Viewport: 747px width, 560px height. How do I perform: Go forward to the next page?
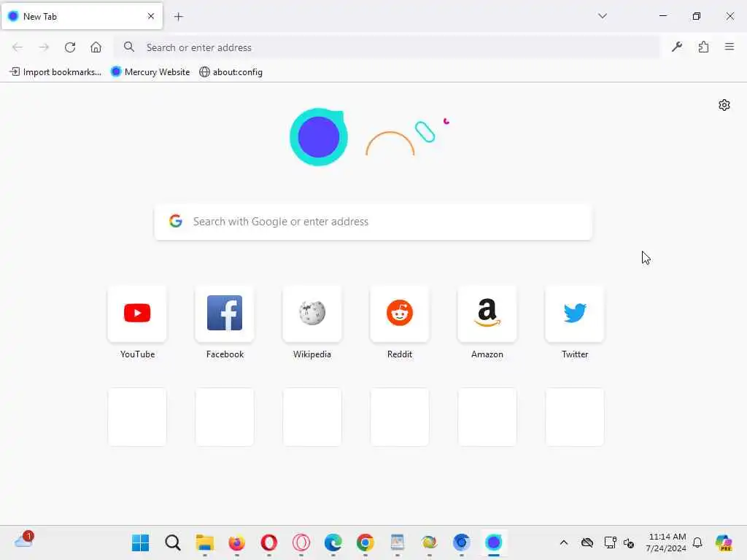coord(44,47)
